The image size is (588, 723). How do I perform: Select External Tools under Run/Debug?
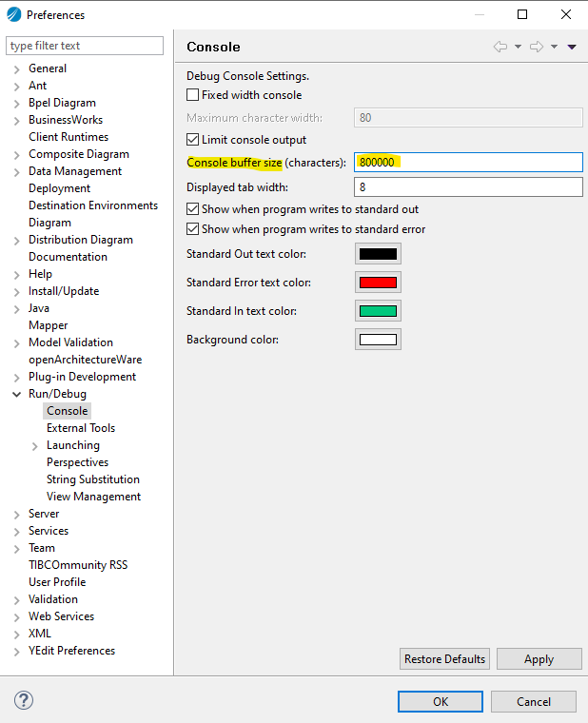[x=81, y=428]
